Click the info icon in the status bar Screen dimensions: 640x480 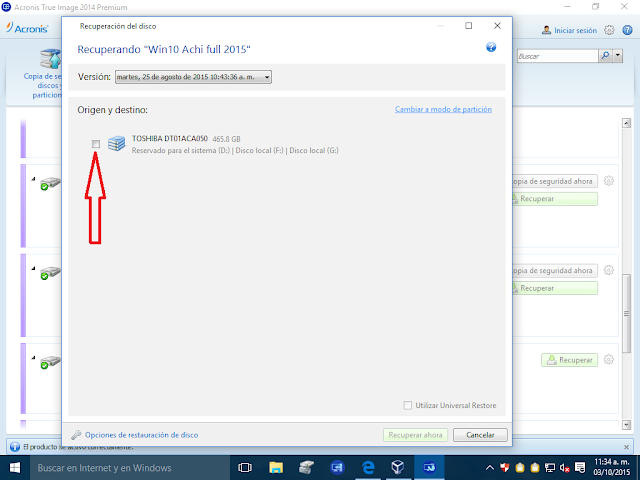tap(15, 447)
